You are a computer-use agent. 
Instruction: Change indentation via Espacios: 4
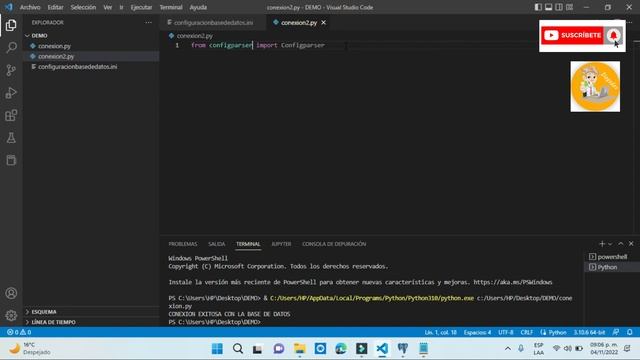(x=477, y=332)
